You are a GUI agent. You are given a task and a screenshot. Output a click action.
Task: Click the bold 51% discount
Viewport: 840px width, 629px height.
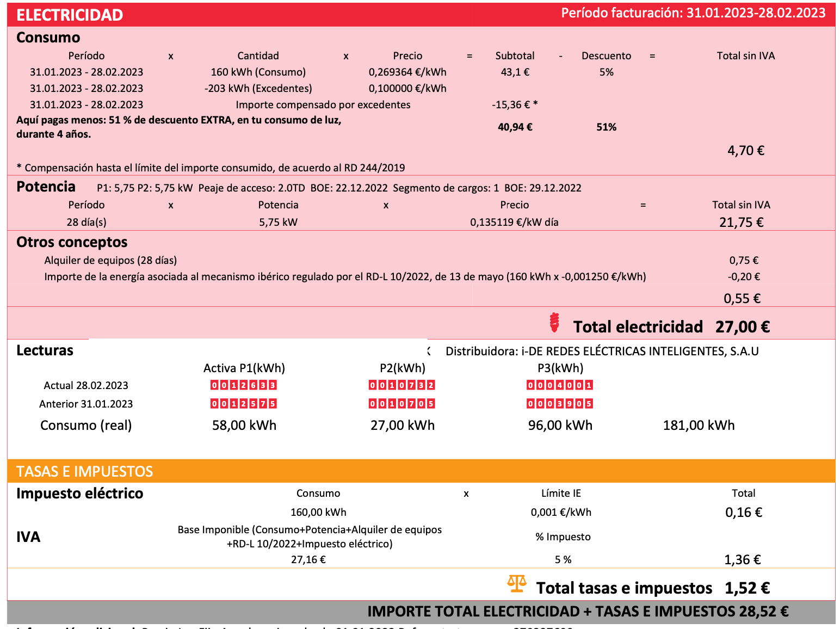pyautogui.click(x=607, y=127)
